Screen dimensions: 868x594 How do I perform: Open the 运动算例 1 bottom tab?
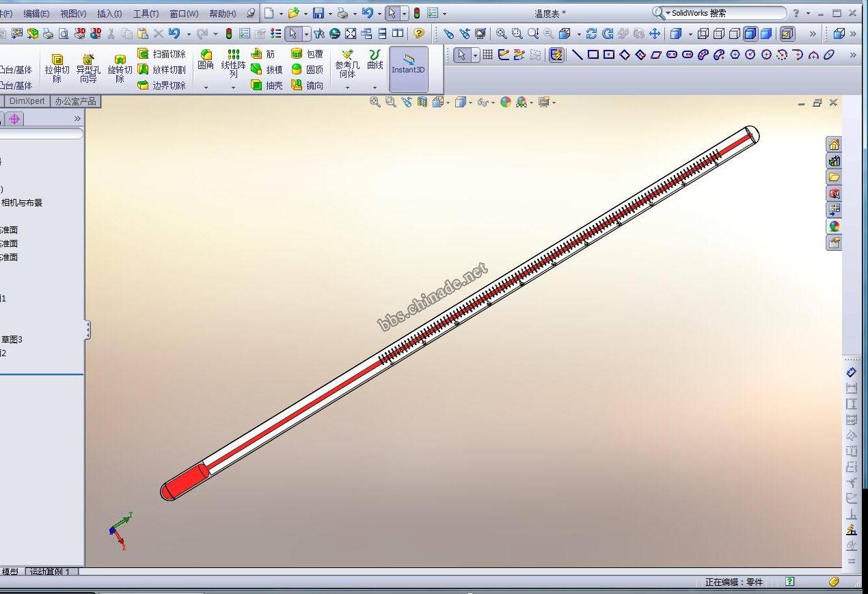pos(51,571)
